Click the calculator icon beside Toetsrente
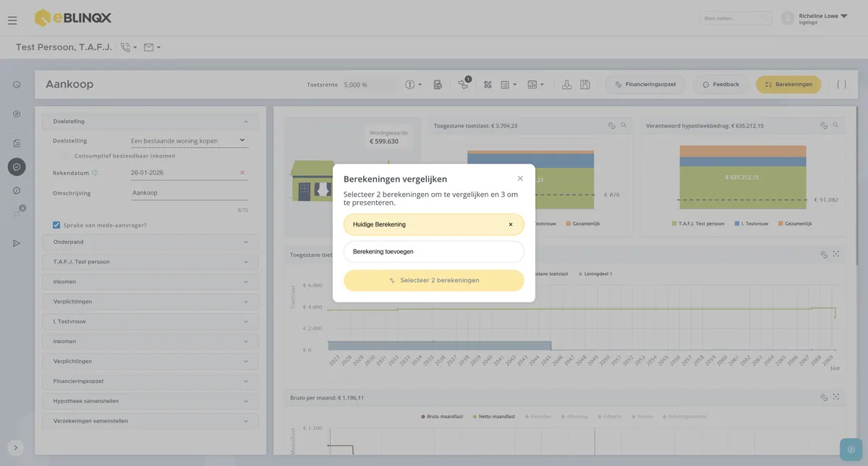The width and height of the screenshot is (868, 466). point(438,85)
